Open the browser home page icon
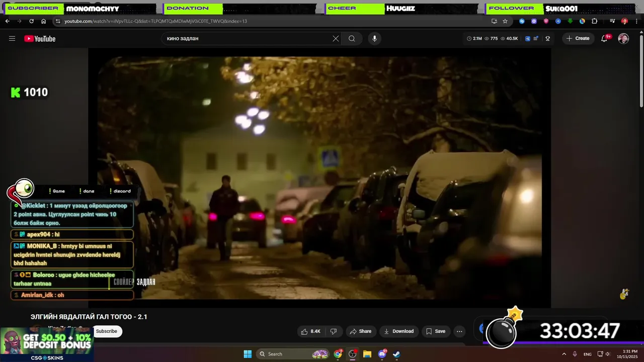Image resolution: width=644 pixels, height=362 pixels. (x=43, y=21)
